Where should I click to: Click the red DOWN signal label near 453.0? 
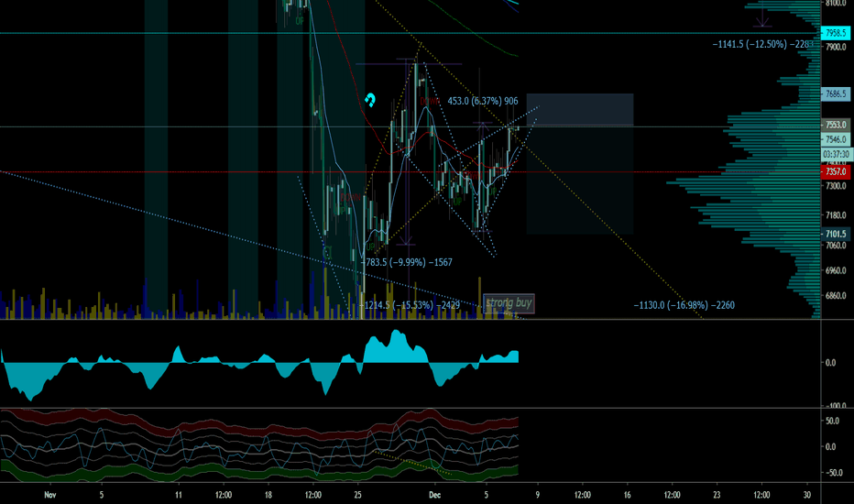point(429,102)
